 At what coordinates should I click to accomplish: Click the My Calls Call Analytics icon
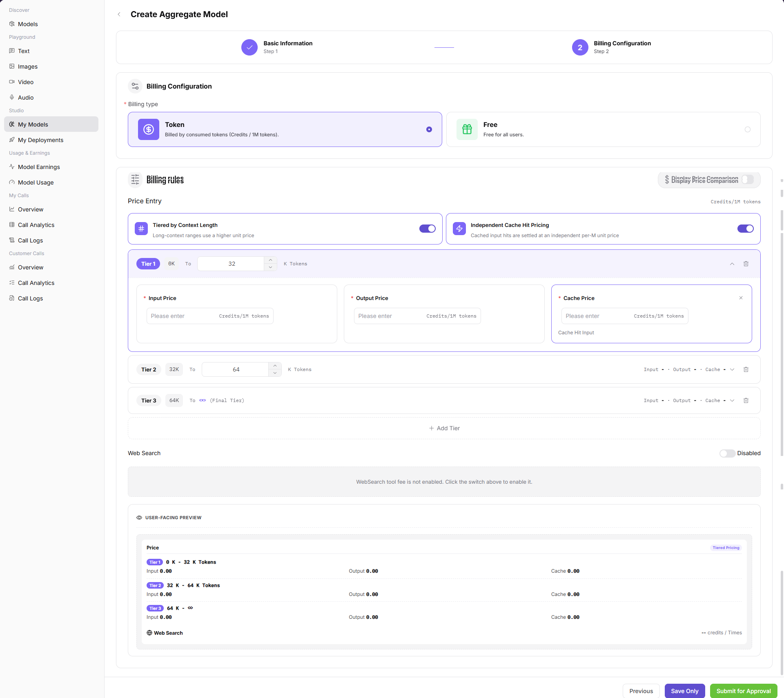click(12, 225)
